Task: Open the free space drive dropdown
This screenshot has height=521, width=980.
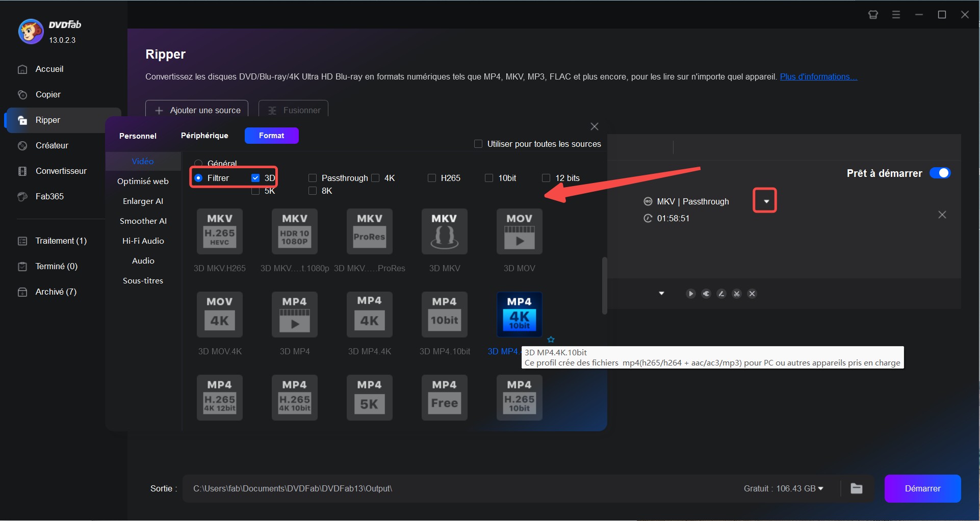Action: coord(820,488)
